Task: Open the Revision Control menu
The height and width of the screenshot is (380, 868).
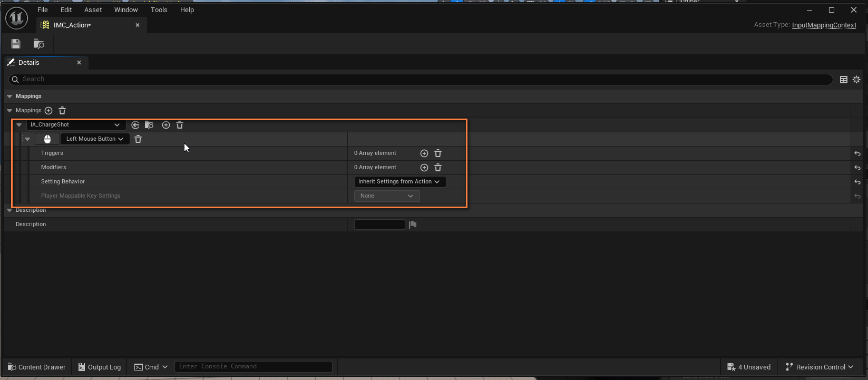Action: click(820, 367)
